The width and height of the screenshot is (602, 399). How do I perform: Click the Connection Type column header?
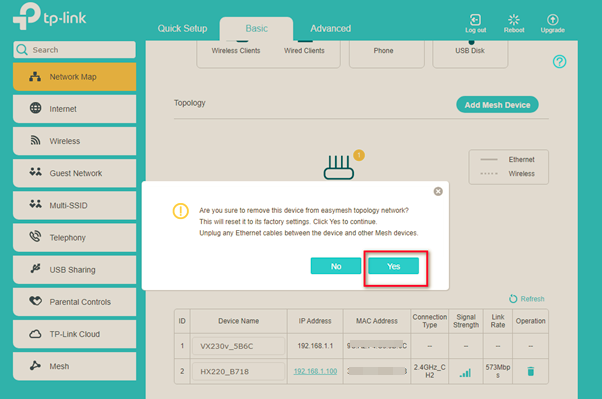coord(430,321)
